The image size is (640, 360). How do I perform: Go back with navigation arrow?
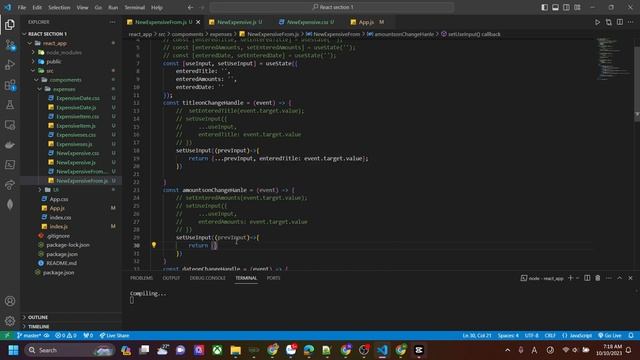[191, 7]
